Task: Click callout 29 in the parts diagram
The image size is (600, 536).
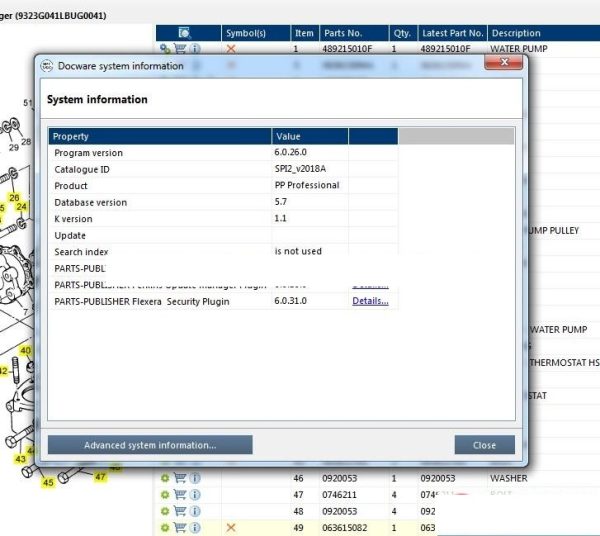Action: 14,147
